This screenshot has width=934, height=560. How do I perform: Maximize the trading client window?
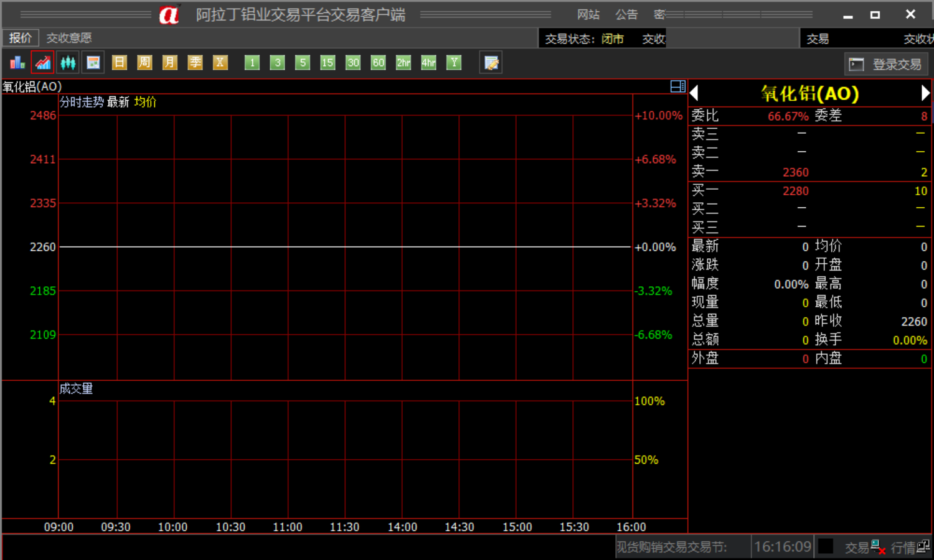(x=875, y=15)
